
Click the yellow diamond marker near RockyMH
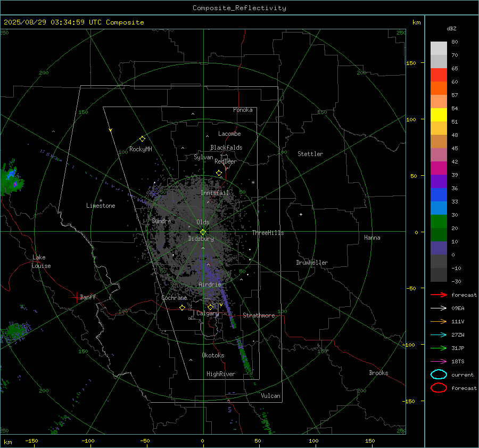tap(142, 139)
